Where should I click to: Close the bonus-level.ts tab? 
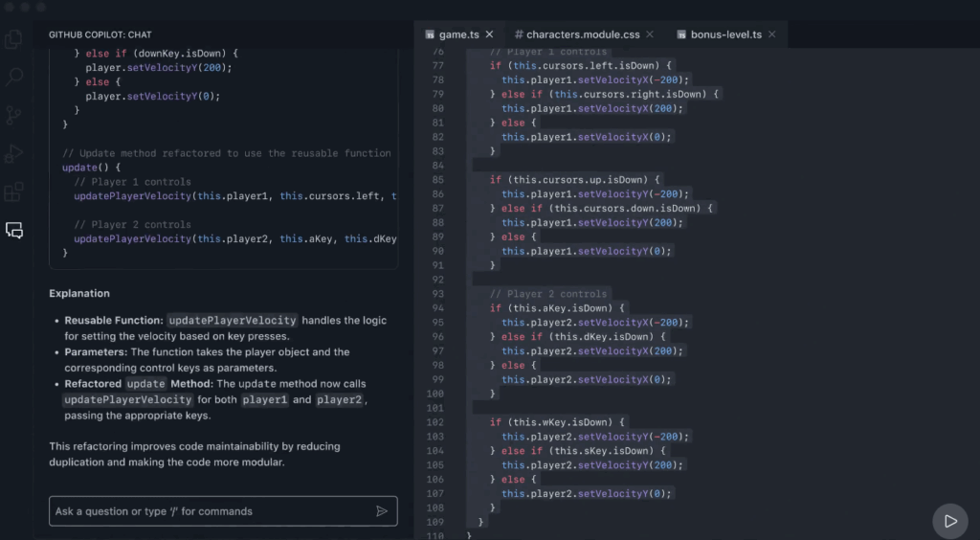[x=772, y=34]
